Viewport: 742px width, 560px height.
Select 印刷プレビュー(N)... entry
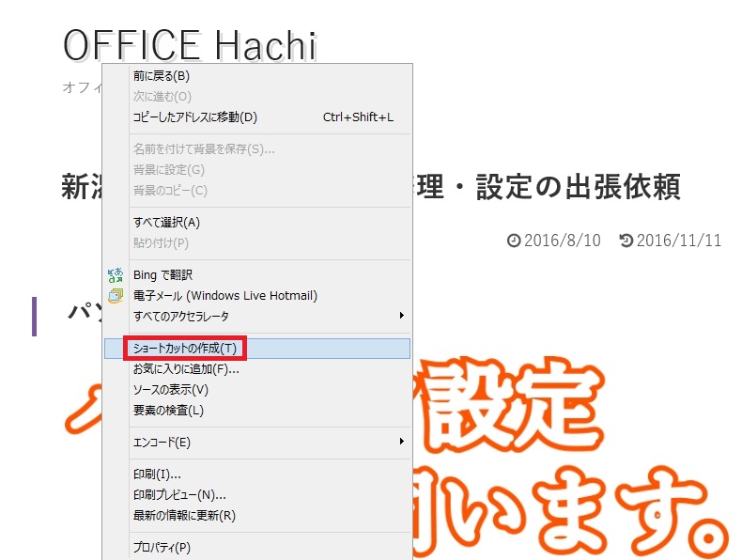257,494
